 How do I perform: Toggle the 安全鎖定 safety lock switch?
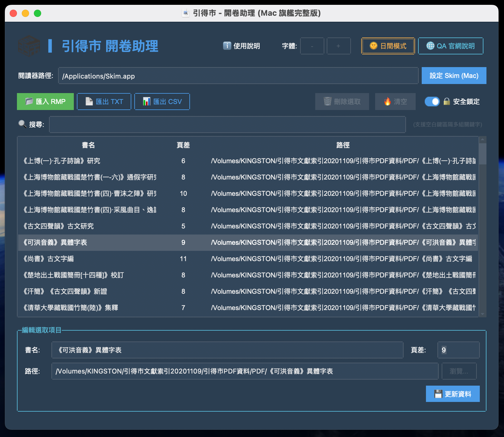click(x=432, y=102)
